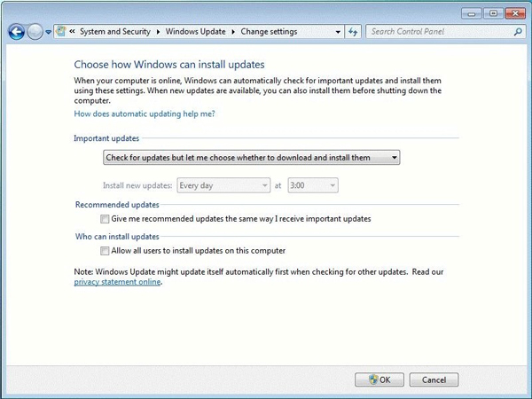Screen dimensions: 532x399
Task: Click the 'Important updates' section label
Action: pos(106,138)
